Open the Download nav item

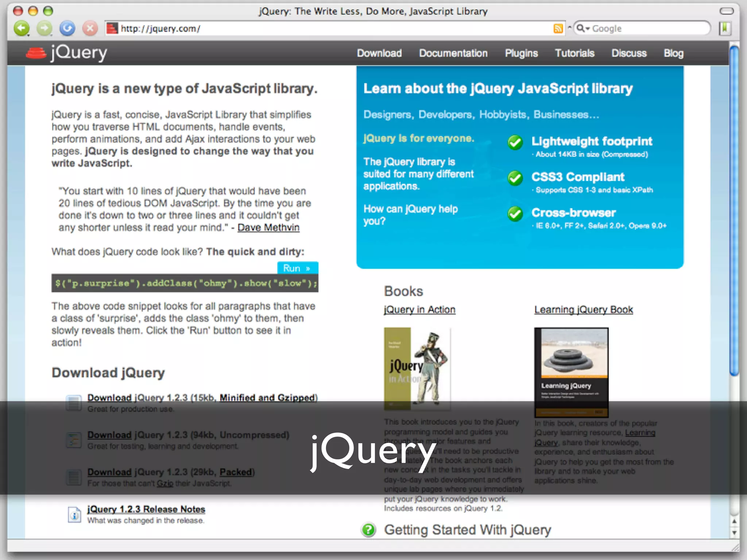pyautogui.click(x=379, y=53)
